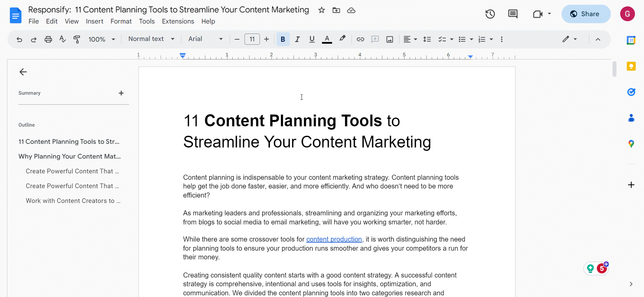The height and width of the screenshot is (297, 644).
Task: Click the insert image icon
Action: click(390, 39)
